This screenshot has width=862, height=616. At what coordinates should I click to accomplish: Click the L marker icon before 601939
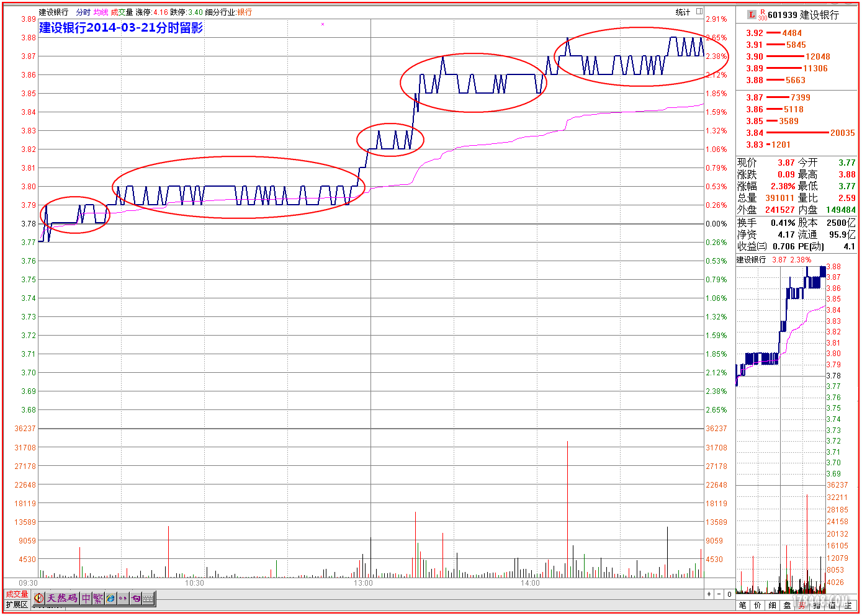coord(752,14)
